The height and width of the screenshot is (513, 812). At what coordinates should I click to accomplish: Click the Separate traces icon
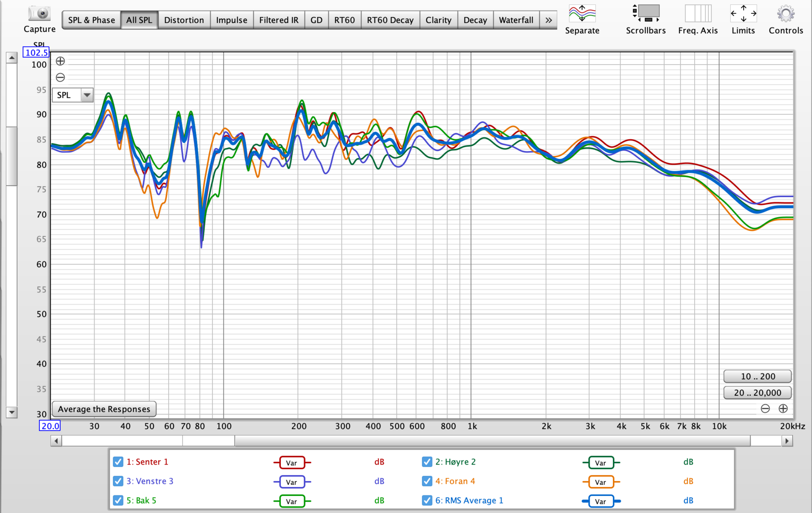pyautogui.click(x=582, y=14)
